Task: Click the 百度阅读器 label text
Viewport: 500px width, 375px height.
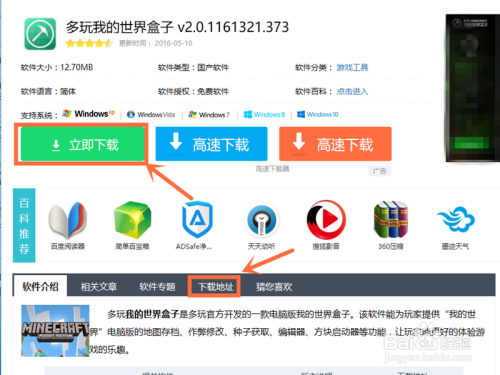Action: [68, 246]
